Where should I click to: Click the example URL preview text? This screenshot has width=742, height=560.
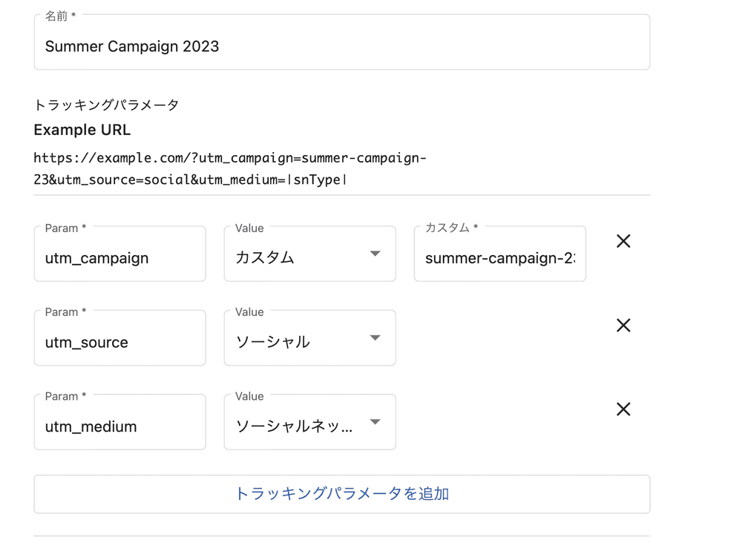(230, 168)
